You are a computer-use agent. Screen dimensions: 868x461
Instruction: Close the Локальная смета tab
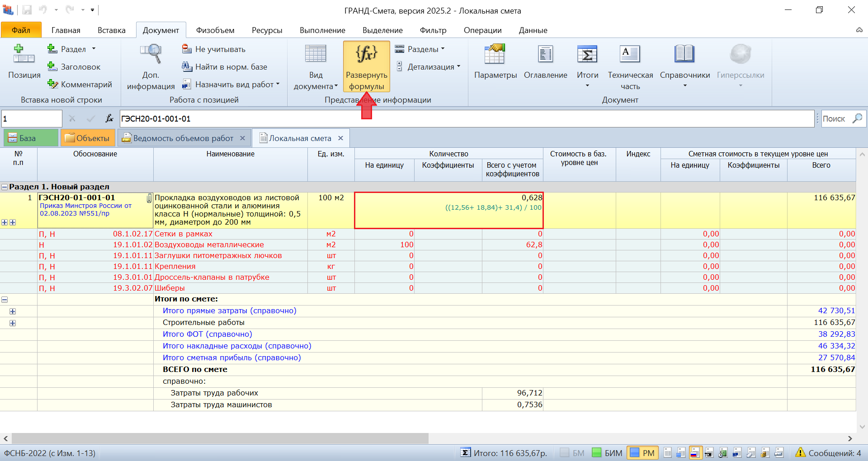coord(341,138)
